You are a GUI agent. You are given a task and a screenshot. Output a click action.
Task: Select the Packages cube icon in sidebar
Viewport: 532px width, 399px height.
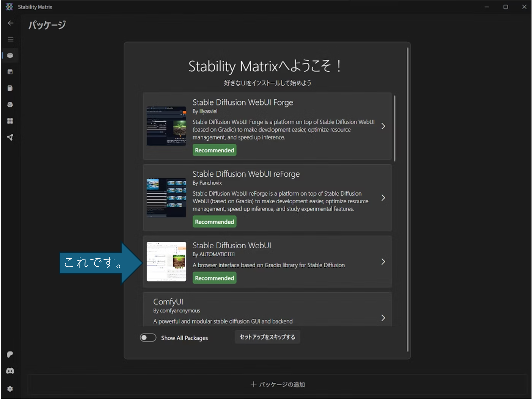pos(10,55)
